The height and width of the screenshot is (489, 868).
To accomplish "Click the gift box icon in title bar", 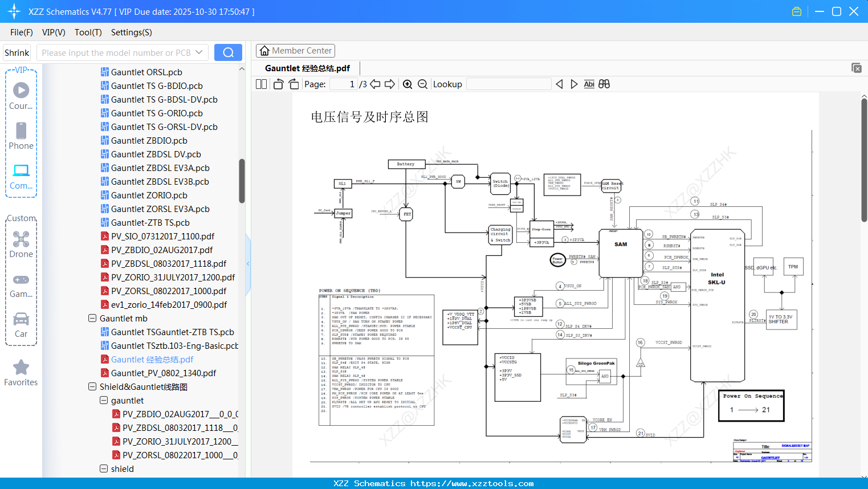I will click(x=797, y=11).
